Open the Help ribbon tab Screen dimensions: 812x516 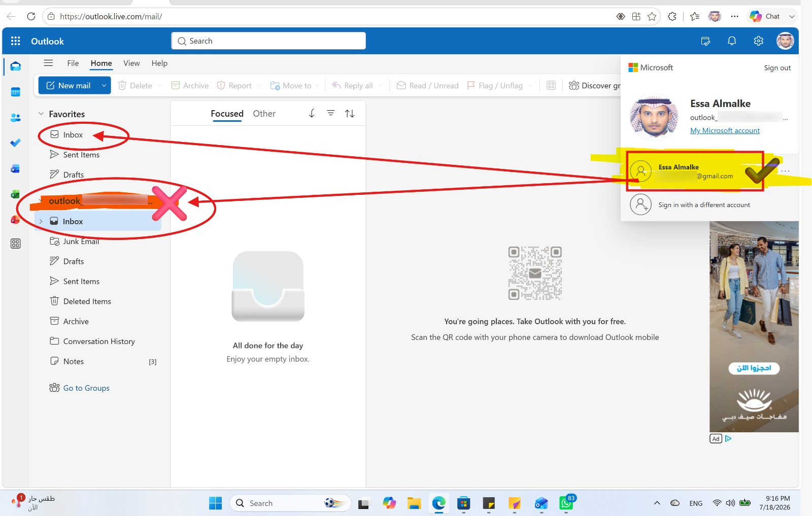pos(159,63)
